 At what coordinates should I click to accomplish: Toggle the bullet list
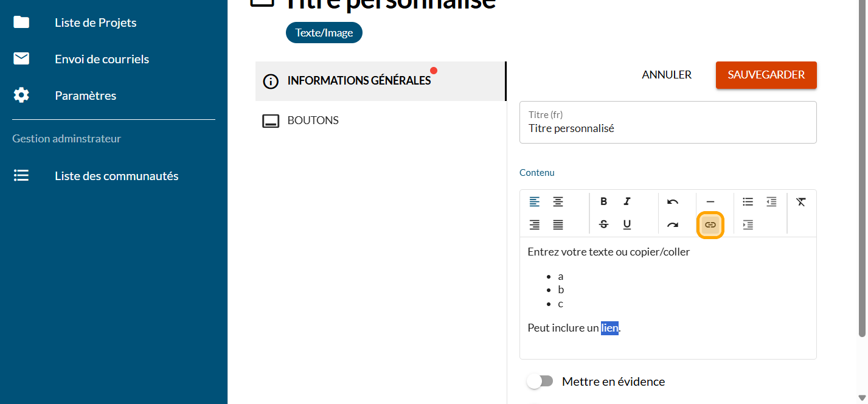748,202
